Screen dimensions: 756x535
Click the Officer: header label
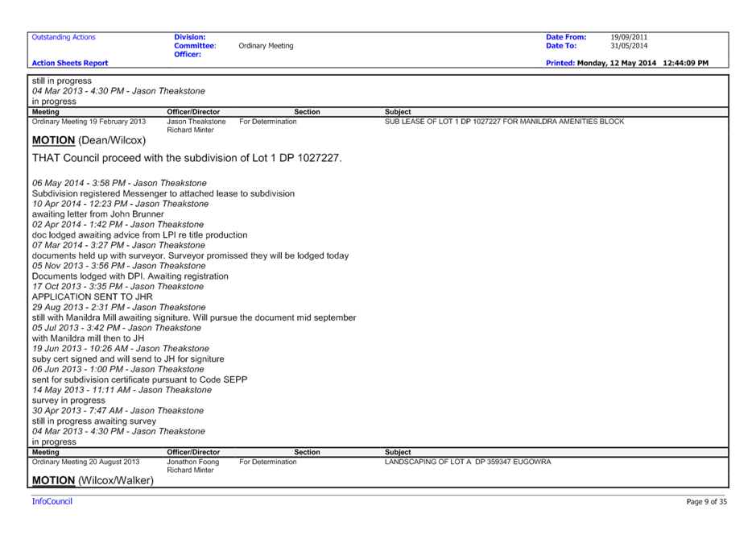coord(188,55)
